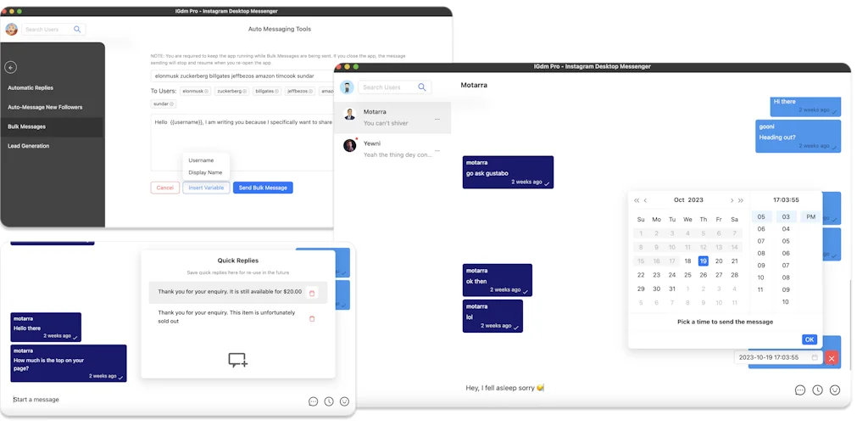The image size is (868, 426).
Task: Select October 31 in the calendar
Action: pyautogui.click(x=672, y=289)
